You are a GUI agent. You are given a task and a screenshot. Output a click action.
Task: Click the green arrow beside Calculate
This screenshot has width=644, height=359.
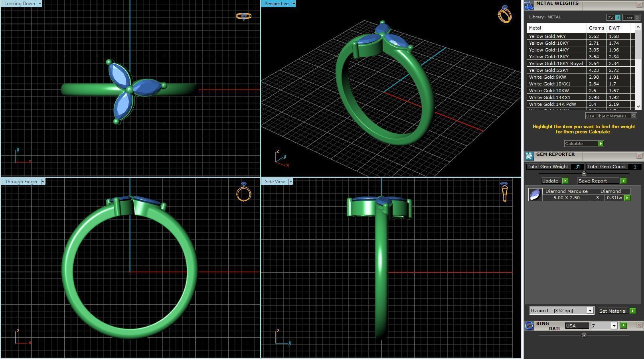pyautogui.click(x=601, y=143)
